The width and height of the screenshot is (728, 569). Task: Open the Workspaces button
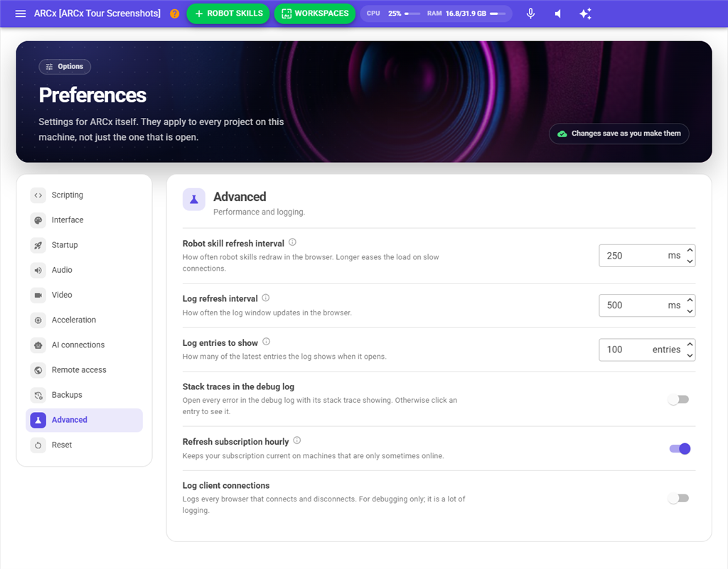point(315,13)
